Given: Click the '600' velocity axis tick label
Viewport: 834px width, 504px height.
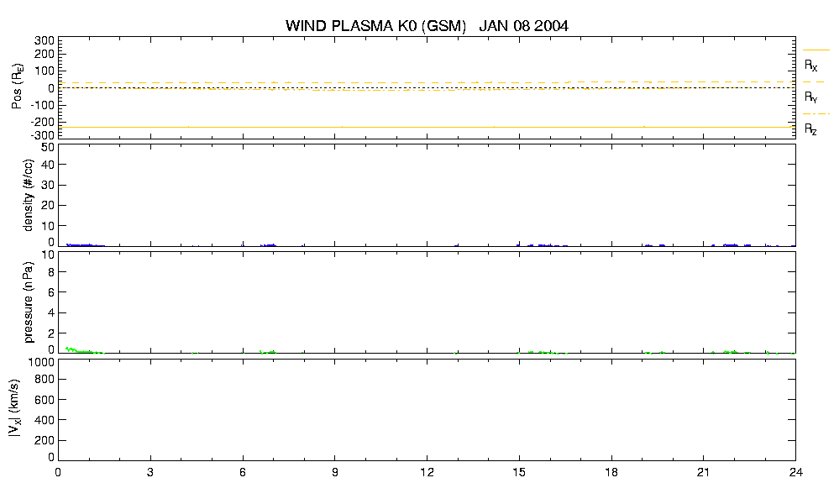Looking at the screenshot, I should pyautogui.click(x=45, y=400).
